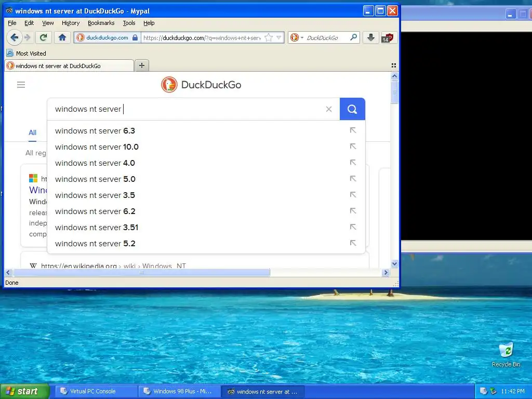The height and width of the screenshot is (399, 532).
Task: Open the History menu
Action: [71, 23]
